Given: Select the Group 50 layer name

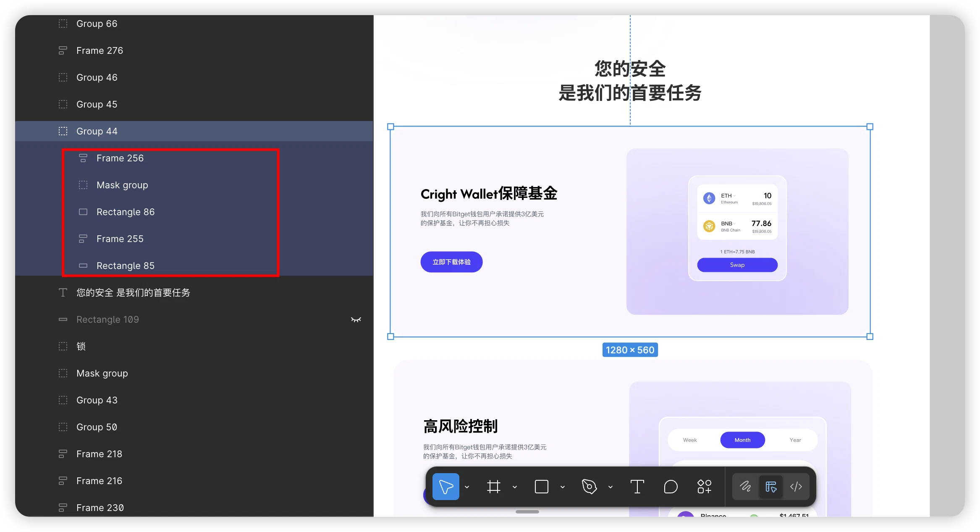Looking at the screenshot, I should point(97,427).
